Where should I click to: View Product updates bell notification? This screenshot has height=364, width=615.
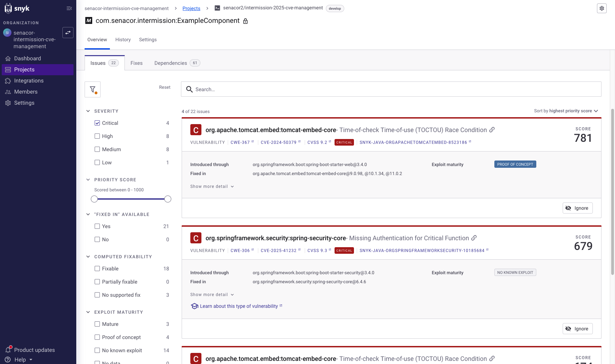coord(8,349)
